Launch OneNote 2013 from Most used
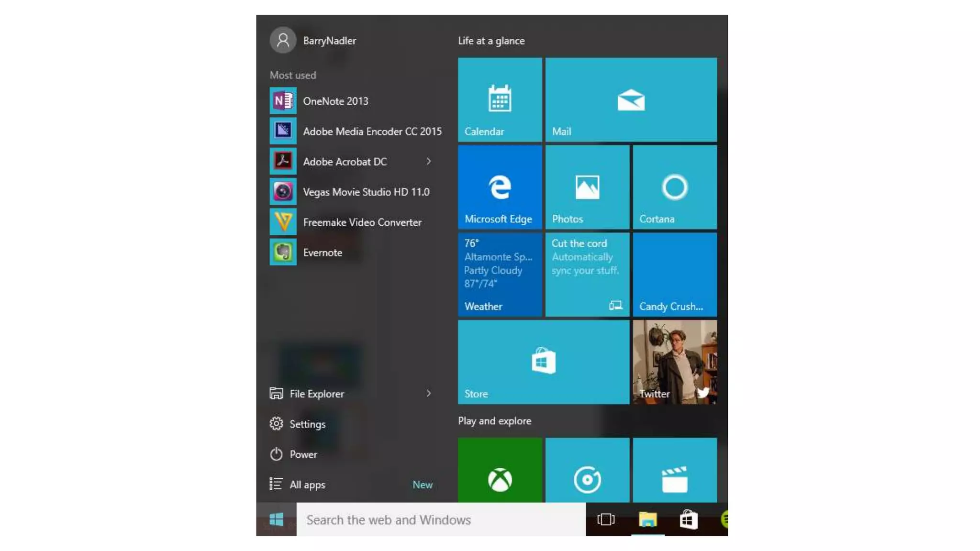The image size is (980, 551). click(335, 101)
